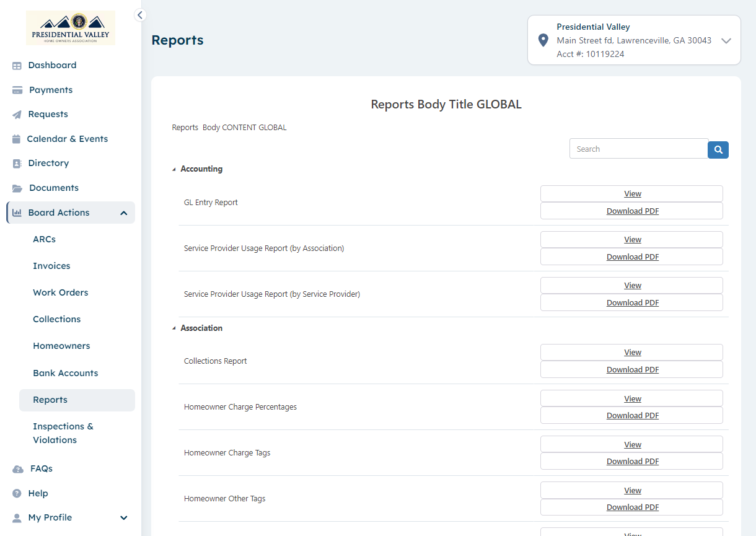Click the magnifier search button
Screen dimensions: 756x536
point(718,149)
